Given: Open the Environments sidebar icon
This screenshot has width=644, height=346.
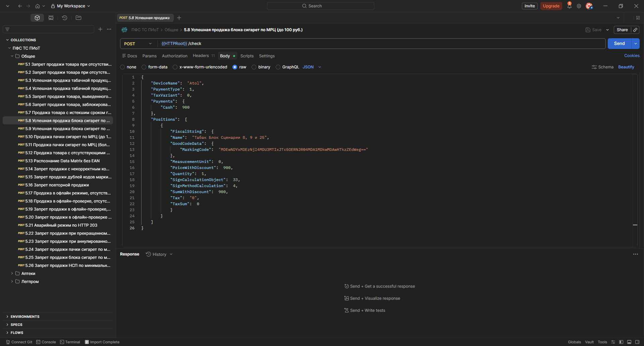Looking at the screenshot, I should (51, 18).
